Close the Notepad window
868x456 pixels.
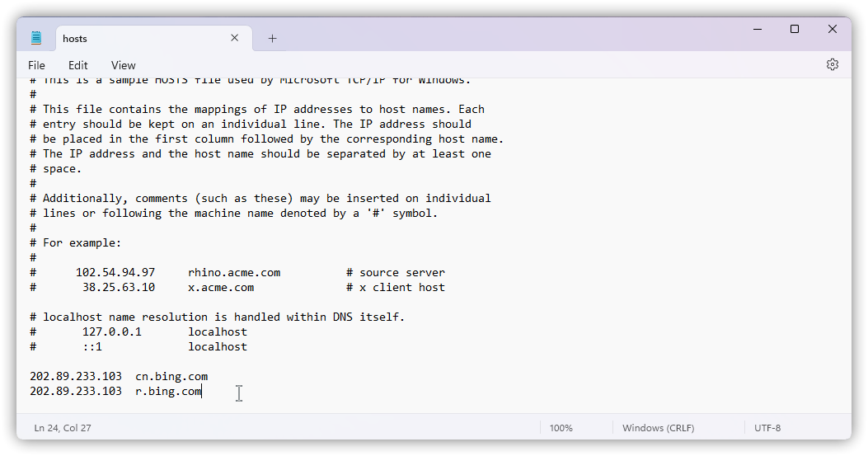(832, 29)
